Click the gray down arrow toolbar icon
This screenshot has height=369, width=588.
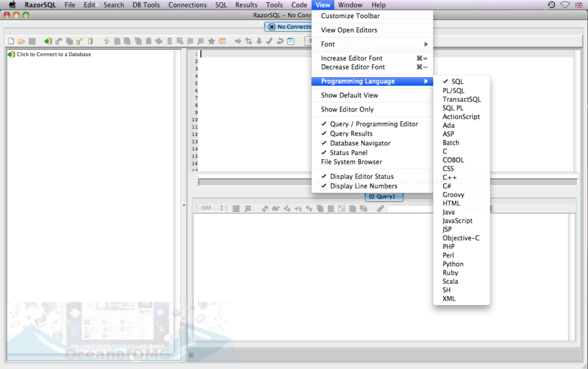259,41
